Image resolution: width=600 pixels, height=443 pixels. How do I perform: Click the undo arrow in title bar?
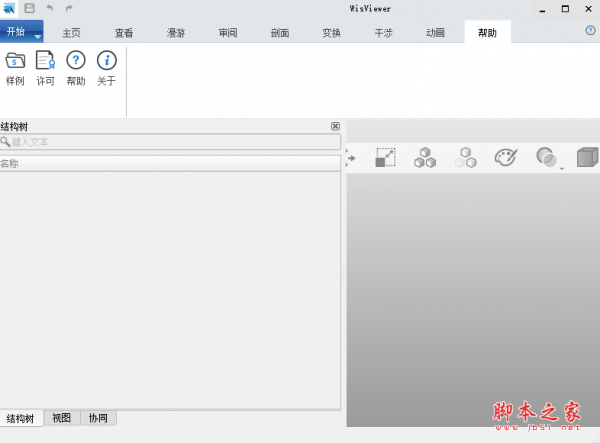click(49, 8)
